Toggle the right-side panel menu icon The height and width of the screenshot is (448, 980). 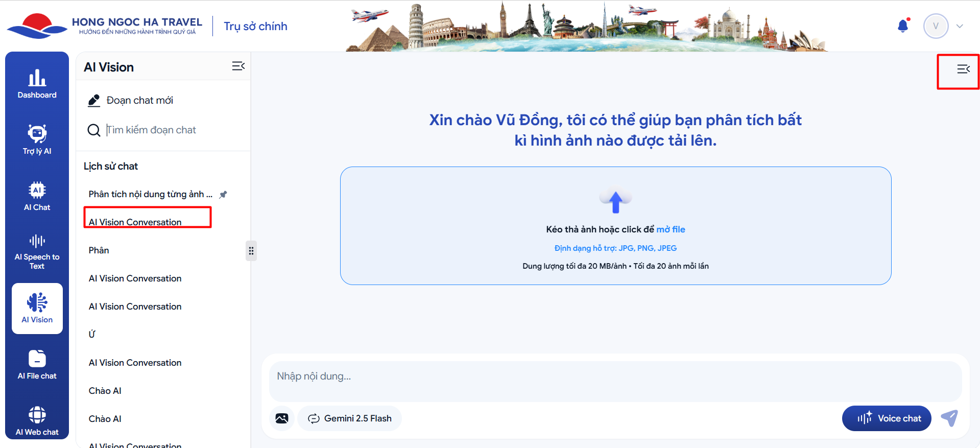click(963, 69)
